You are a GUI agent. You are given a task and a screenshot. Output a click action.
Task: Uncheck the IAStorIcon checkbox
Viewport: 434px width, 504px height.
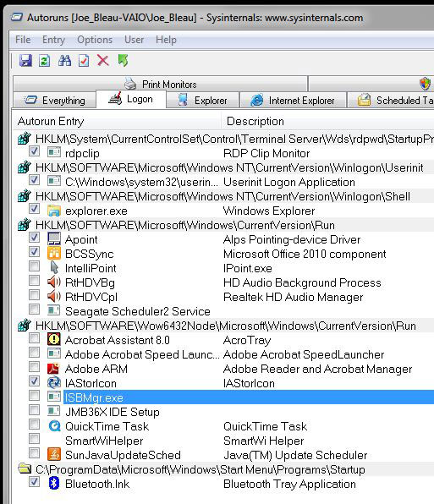point(34,381)
